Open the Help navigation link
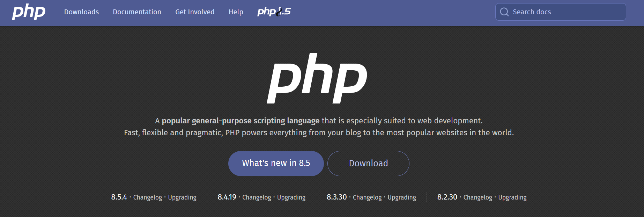Viewport: 644px width, 217px height. [236, 12]
